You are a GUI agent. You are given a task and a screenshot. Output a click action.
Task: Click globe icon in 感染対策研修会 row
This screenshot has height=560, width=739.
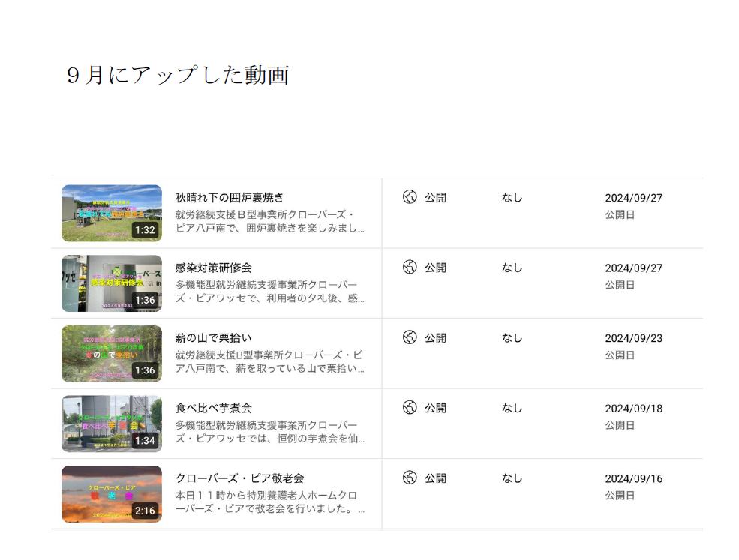410,267
